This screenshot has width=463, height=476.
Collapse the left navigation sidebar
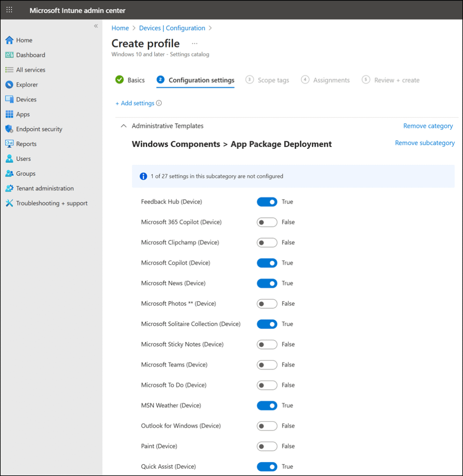[96, 26]
